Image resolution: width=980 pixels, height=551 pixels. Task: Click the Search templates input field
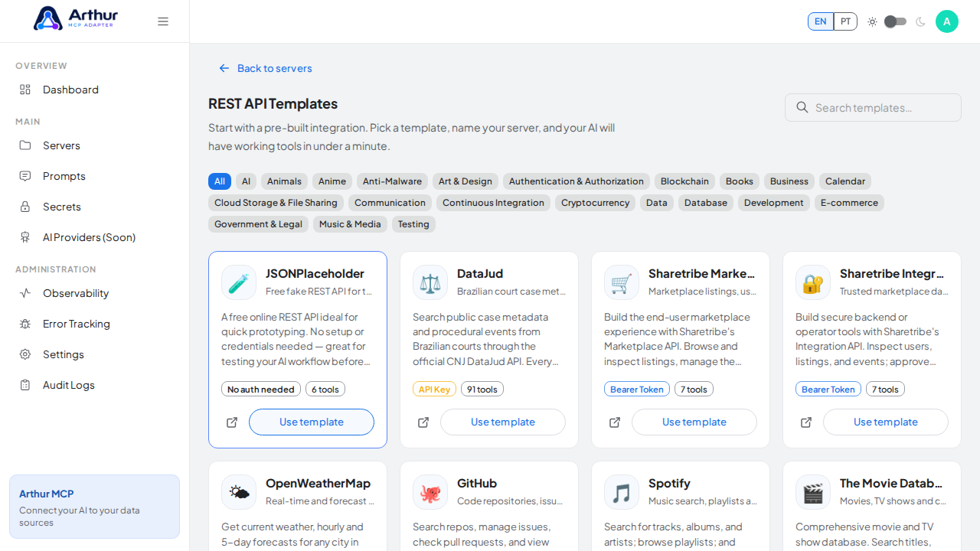[x=873, y=107]
